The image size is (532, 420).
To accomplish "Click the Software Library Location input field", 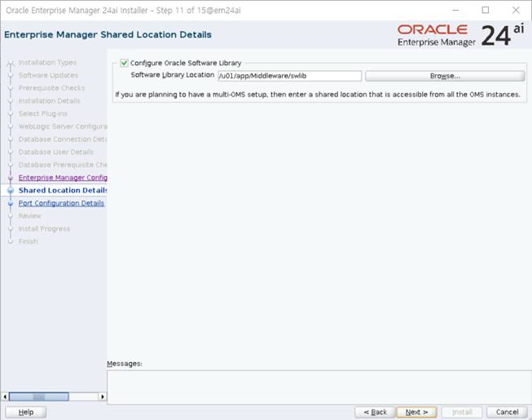I will pyautogui.click(x=290, y=76).
